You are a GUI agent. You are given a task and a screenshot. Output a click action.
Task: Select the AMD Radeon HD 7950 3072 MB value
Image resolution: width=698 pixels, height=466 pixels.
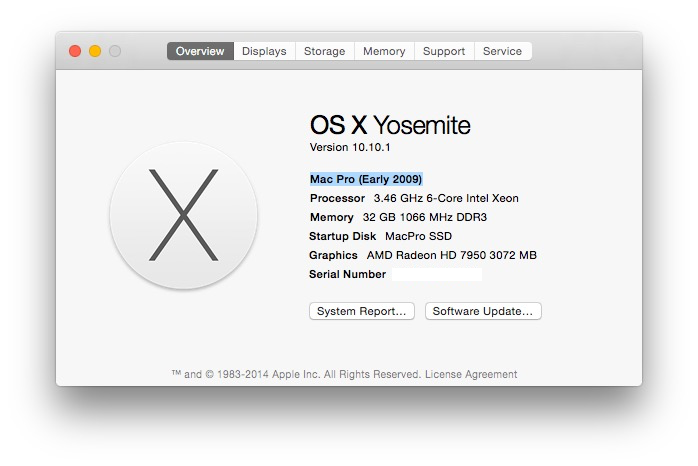tap(452, 255)
